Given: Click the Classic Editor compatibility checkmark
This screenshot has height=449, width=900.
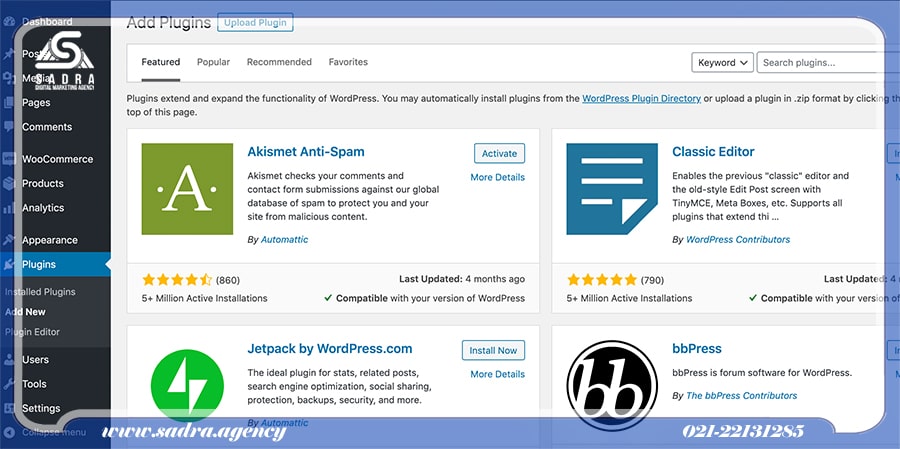Looking at the screenshot, I should click(x=752, y=298).
